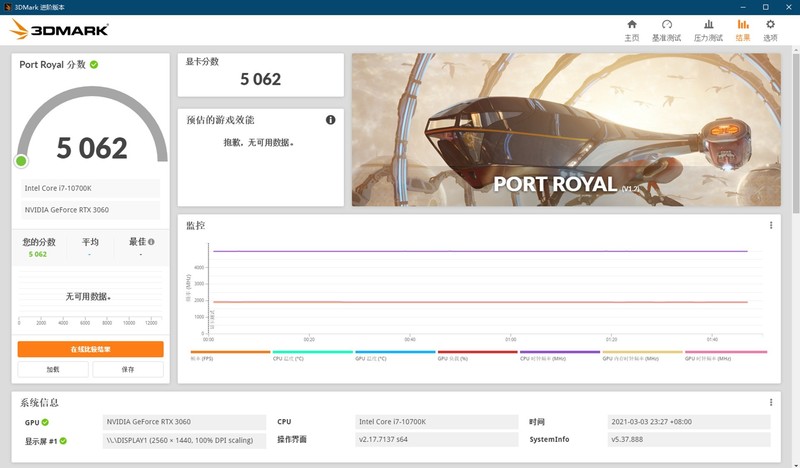Open the monitoring panel three-dot menu

[x=771, y=225]
